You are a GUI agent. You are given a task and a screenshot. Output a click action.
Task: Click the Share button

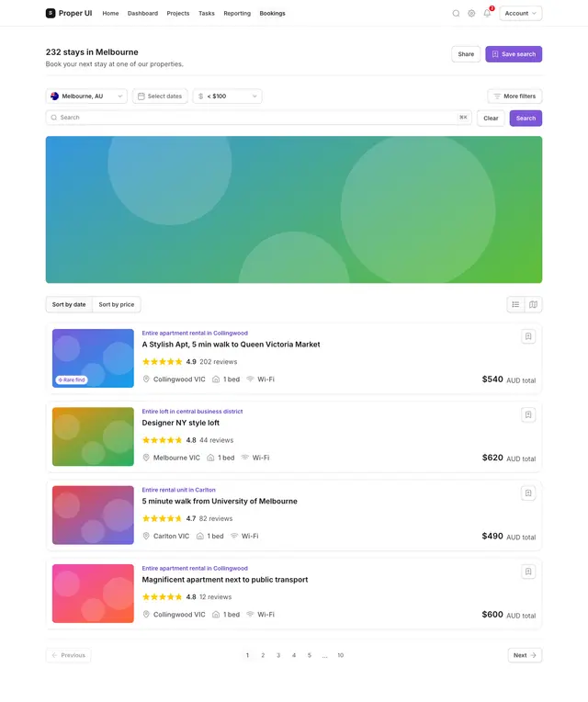[x=466, y=54]
